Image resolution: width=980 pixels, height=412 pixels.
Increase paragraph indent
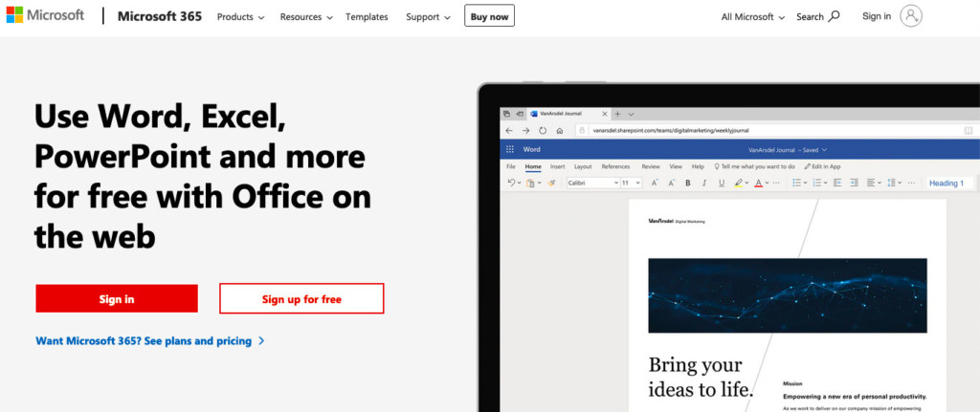click(855, 183)
